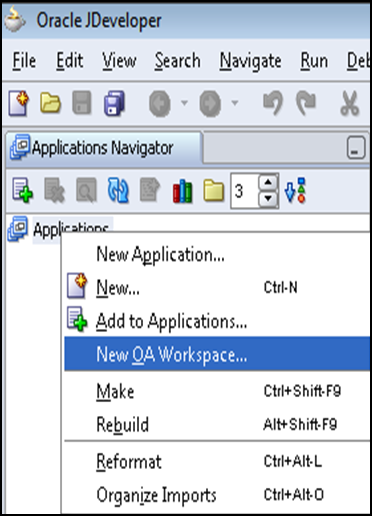The width and height of the screenshot is (372, 516).
Task: Open the Back button history dropdown arrow
Action: (184, 103)
